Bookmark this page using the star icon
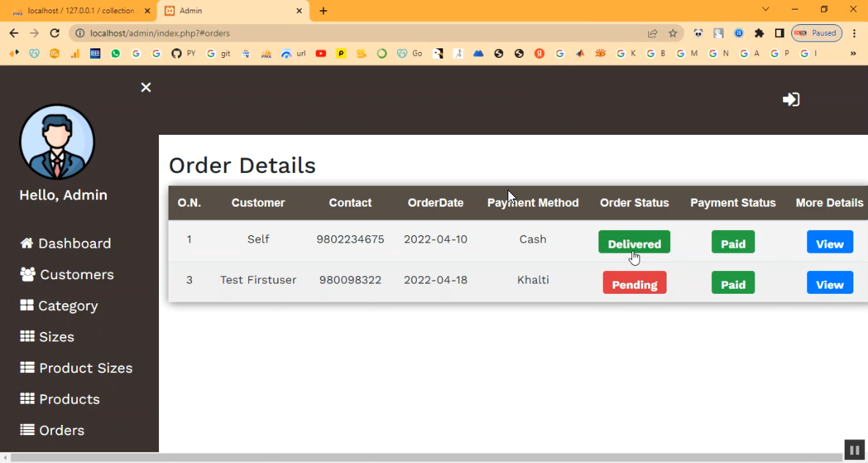868x463 pixels. (x=672, y=33)
